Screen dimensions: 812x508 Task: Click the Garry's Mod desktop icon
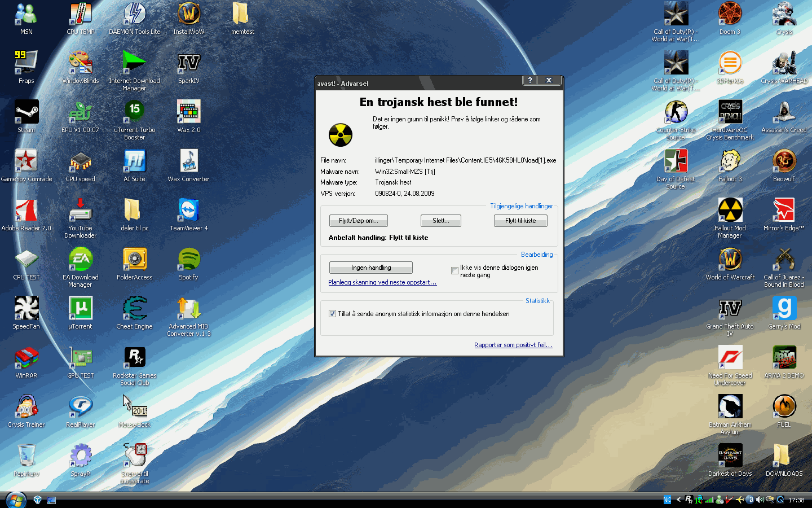(x=784, y=313)
